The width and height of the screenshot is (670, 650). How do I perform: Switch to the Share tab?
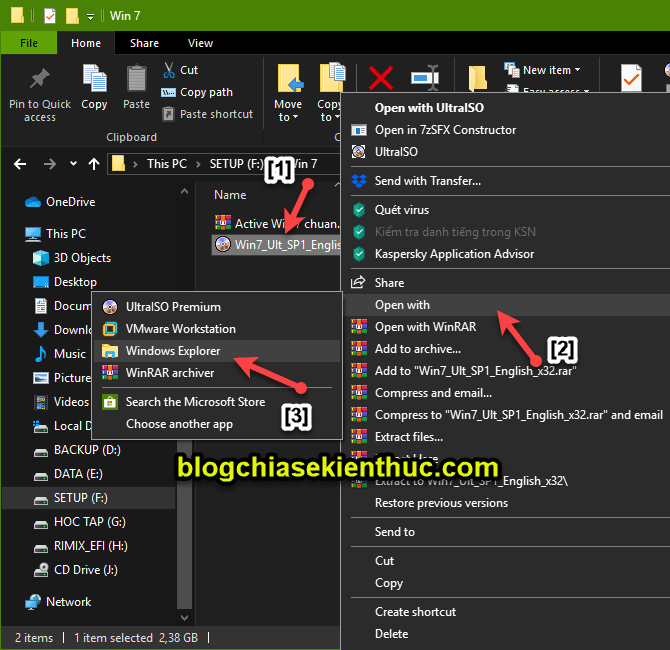tap(144, 43)
